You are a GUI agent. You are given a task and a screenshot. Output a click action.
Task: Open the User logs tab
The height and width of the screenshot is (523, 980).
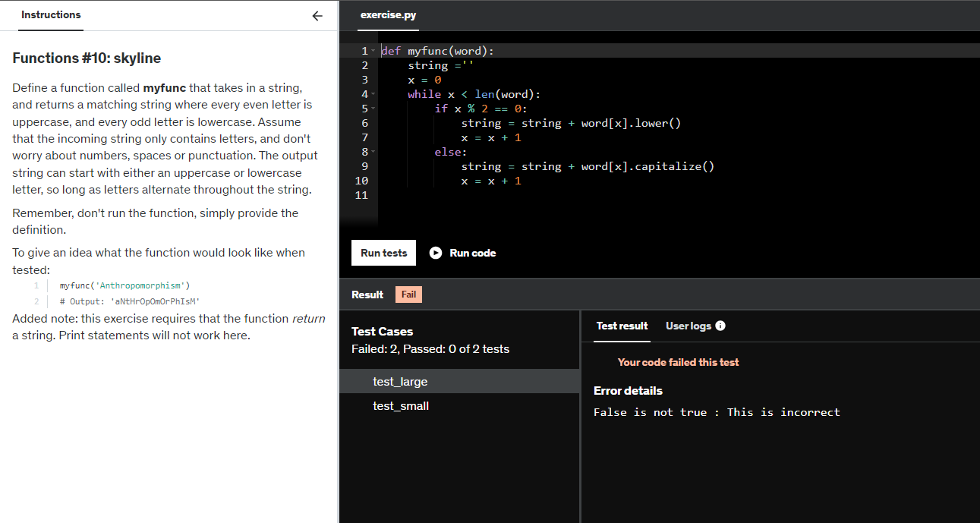point(689,326)
